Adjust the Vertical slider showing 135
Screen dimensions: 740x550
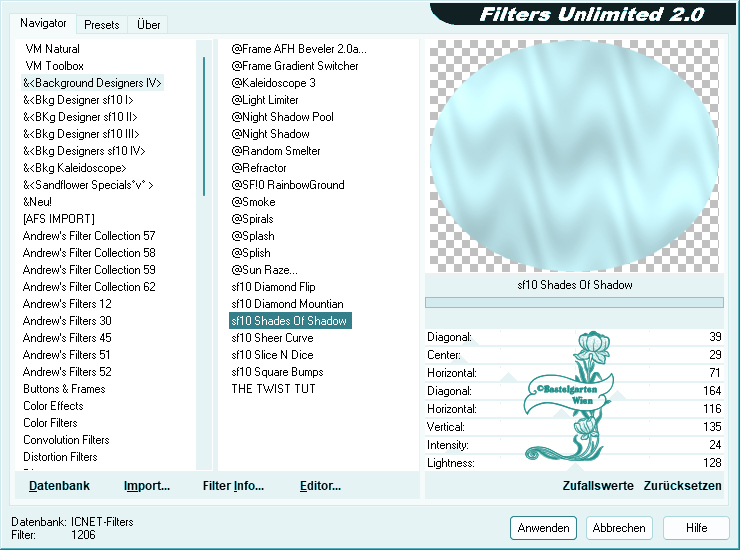click(574, 427)
